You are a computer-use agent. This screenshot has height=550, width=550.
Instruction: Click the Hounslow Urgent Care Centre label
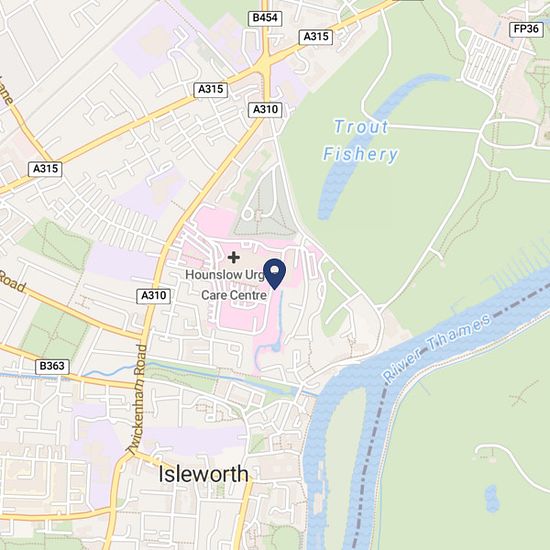click(x=227, y=285)
